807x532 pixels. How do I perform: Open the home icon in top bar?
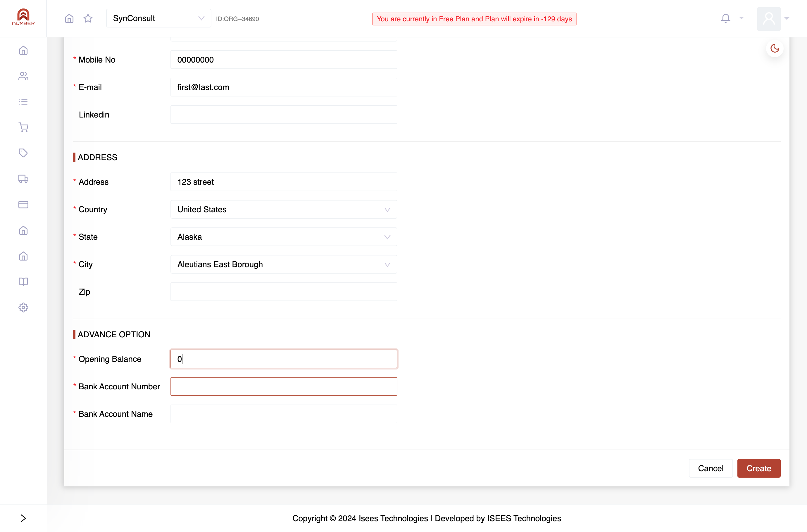[x=69, y=18]
